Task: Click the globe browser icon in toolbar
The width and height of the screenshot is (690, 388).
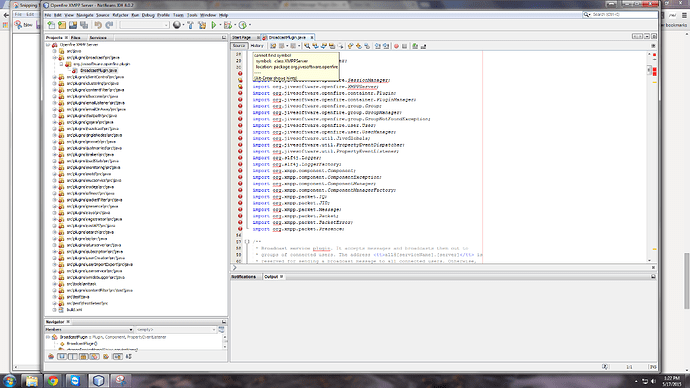Action: 176,25
